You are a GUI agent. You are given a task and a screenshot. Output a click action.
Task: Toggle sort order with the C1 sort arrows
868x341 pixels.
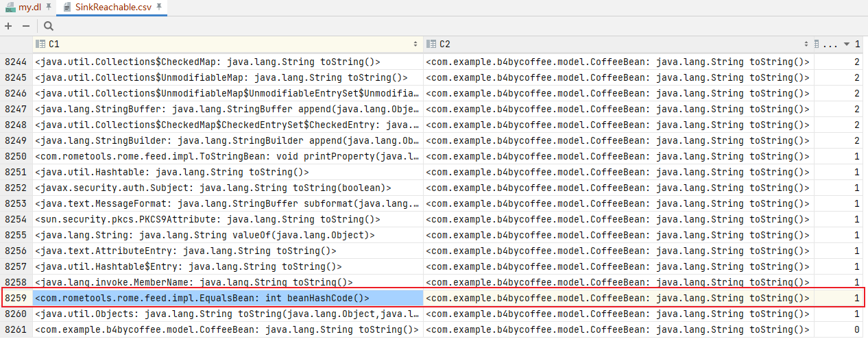(415, 44)
